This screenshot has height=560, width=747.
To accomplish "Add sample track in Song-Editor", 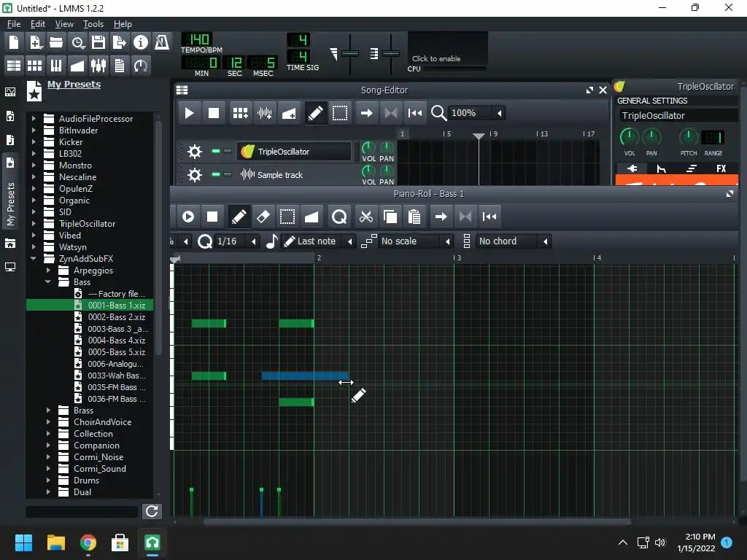I will pyautogui.click(x=264, y=113).
